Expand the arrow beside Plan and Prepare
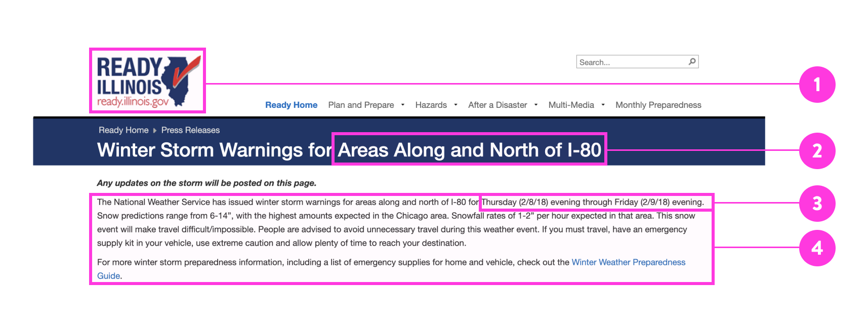868x320 pixels. tap(403, 105)
